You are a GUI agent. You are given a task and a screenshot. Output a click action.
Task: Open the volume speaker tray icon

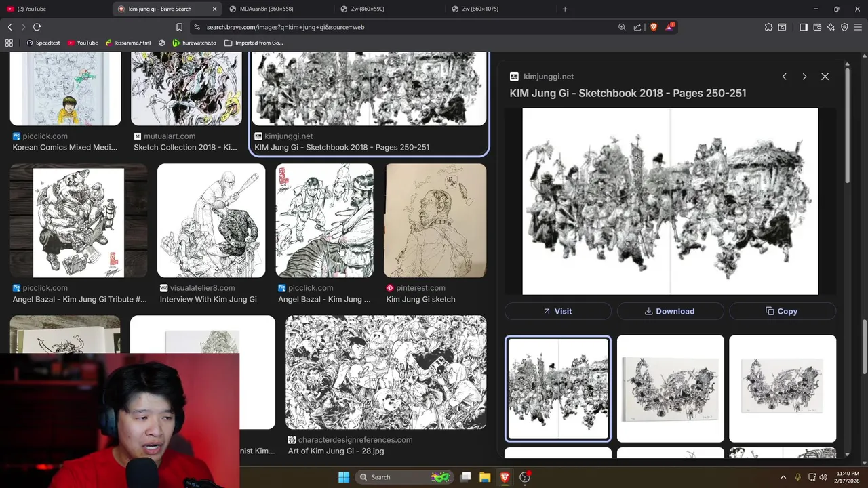(823, 477)
